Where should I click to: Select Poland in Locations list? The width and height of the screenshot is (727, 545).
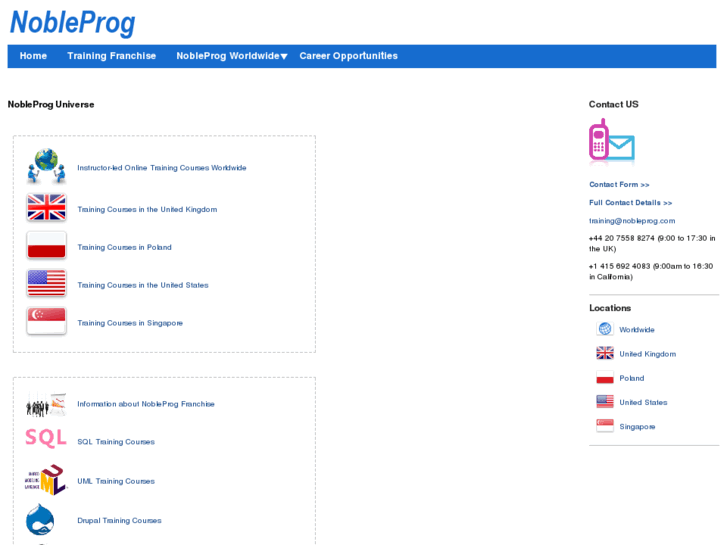coord(631,378)
